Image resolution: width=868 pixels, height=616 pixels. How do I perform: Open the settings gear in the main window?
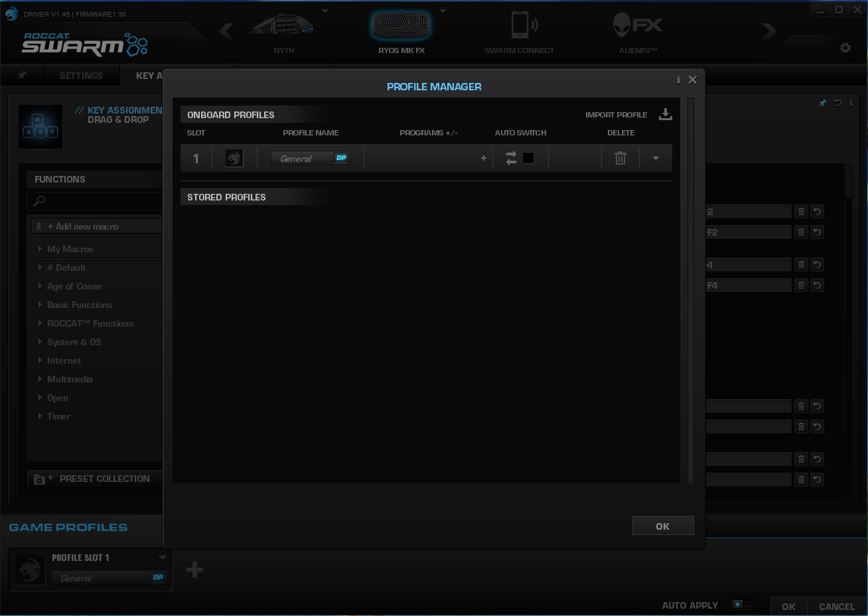[845, 48]
